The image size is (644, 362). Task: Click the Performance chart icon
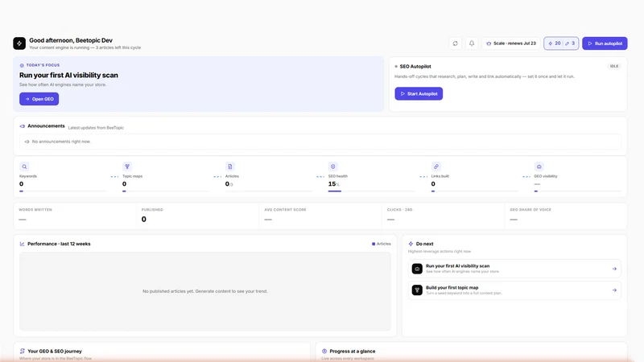tap(23, 244)
